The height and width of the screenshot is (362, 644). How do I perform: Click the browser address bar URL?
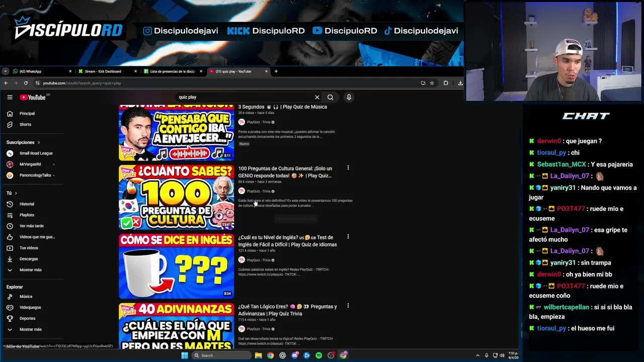coord(82,83)
